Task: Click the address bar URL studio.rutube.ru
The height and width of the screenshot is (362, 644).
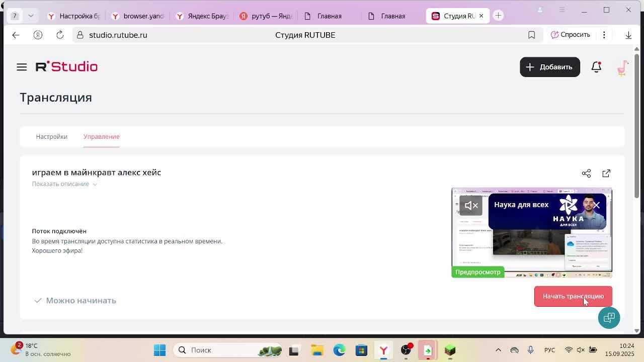Action: point(118,35)
